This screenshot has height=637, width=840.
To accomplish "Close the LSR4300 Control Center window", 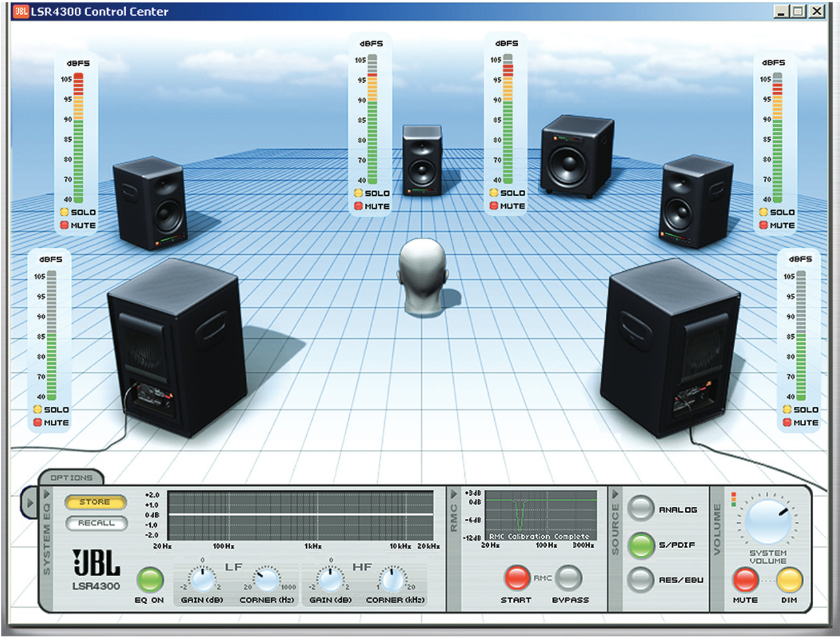I will click(817, 11).
